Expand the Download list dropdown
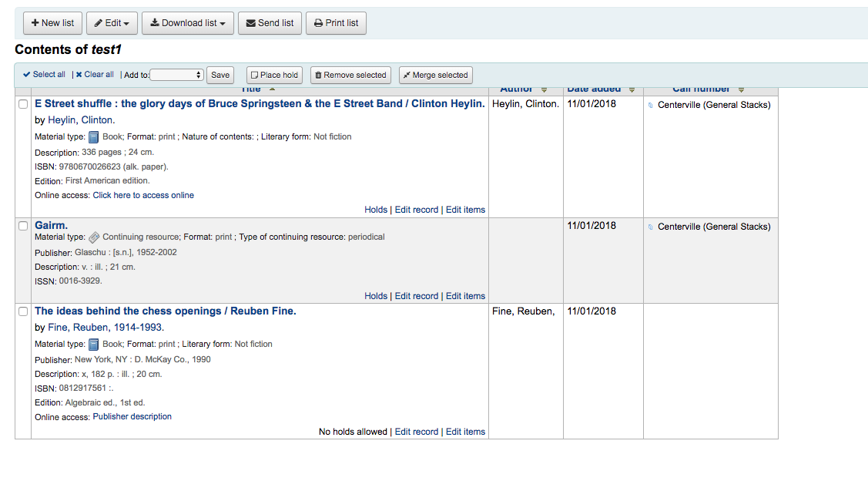 point(189,23)
